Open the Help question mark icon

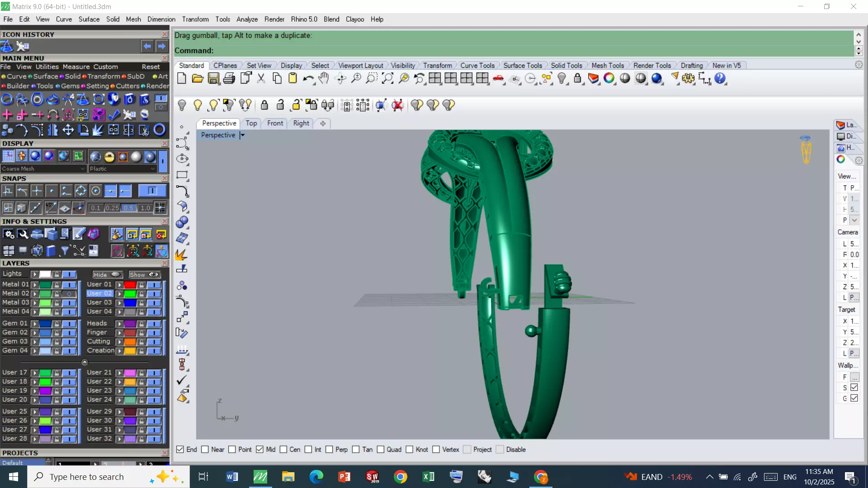click(x=720, y=79)
